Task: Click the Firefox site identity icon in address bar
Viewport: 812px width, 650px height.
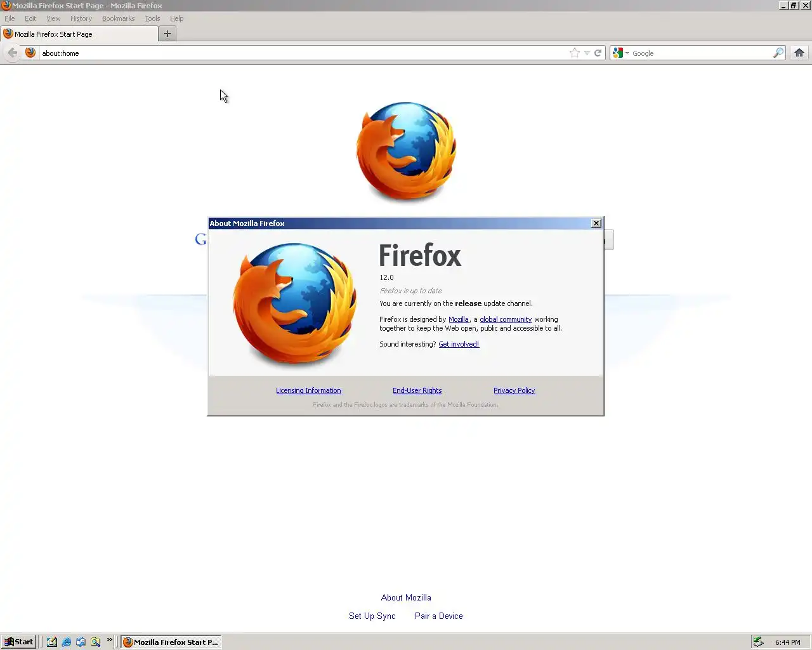Action: [x=30, y=53]
